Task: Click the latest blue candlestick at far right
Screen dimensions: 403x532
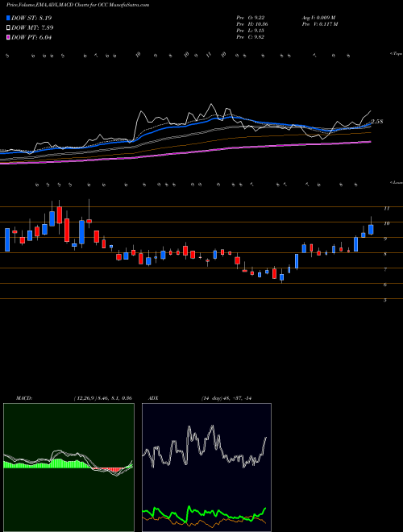Action: click(x=371, y=230)
